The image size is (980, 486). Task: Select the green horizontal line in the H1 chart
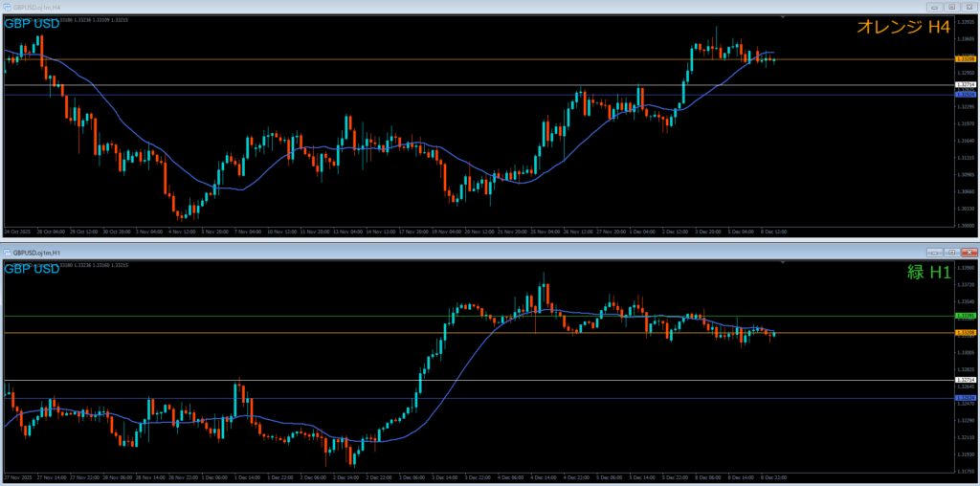tap(479, 316)
